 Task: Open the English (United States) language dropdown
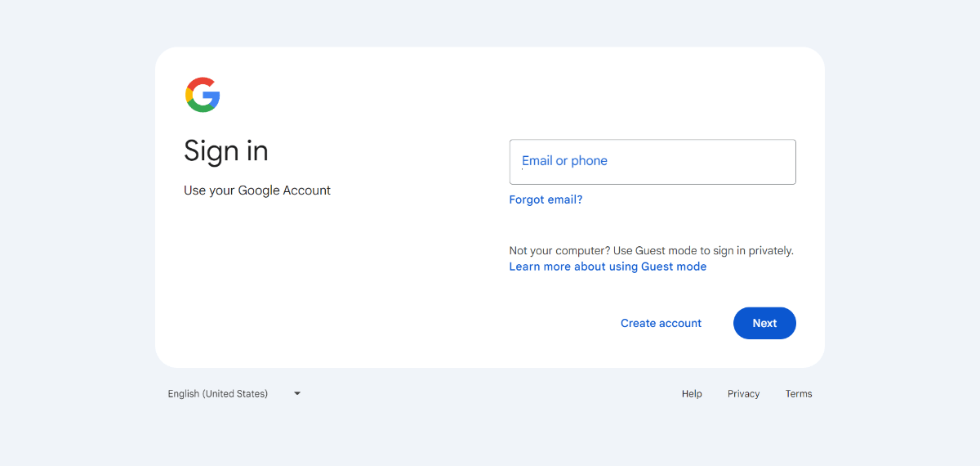[x=234, y=393]
